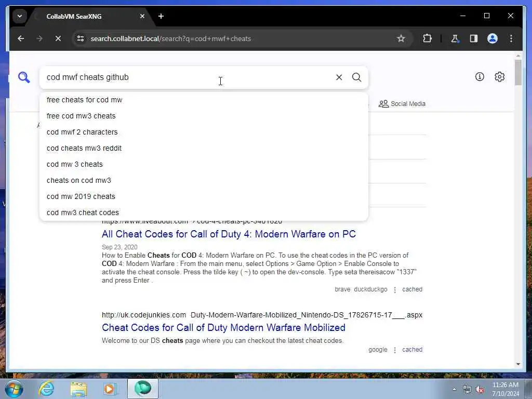
Task: Open cached copy of codejunkies result
Action: coord(412,350)
